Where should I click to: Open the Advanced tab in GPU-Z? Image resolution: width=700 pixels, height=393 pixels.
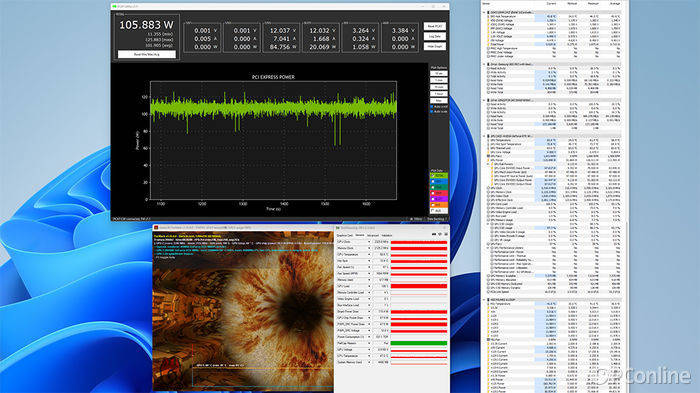[373, 235]
